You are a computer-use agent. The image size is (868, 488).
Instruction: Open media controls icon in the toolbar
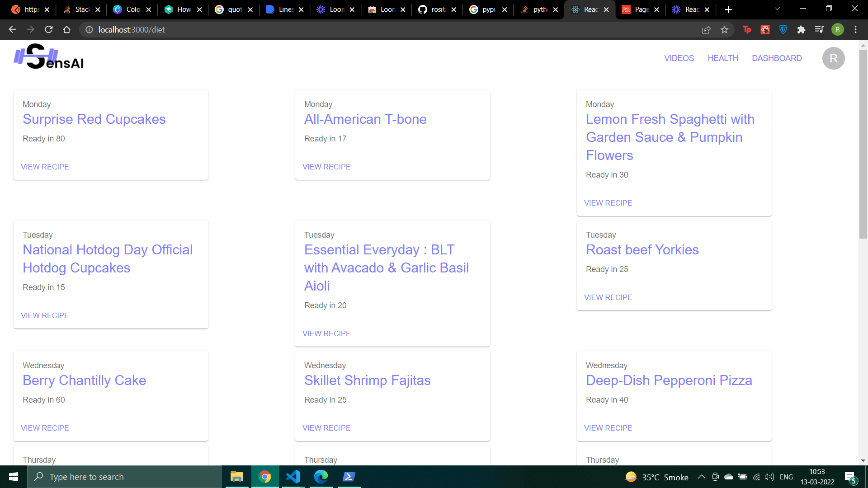(819, 29)
